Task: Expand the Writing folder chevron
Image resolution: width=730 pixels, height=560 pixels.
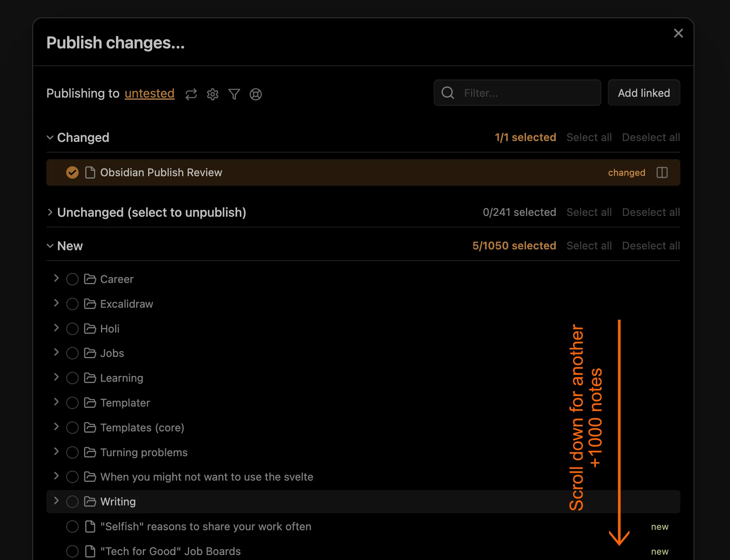Action: tap(56, 501)
